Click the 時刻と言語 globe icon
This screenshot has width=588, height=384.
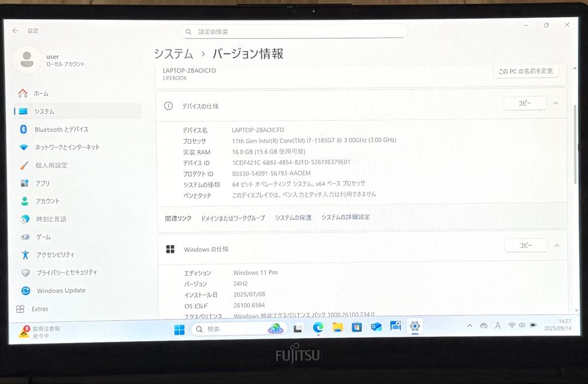pos(25,219)
